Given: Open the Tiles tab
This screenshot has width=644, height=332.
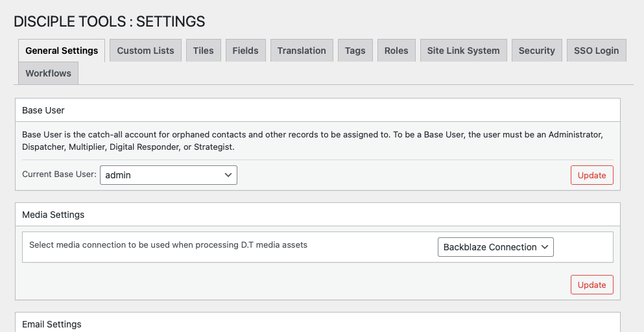Looking at the screenshot, I should 203,51.
